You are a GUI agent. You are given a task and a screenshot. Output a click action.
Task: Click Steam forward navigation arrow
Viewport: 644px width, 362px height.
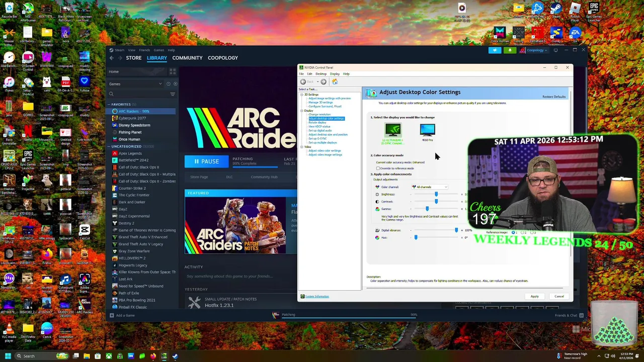[x=120, y=58]
